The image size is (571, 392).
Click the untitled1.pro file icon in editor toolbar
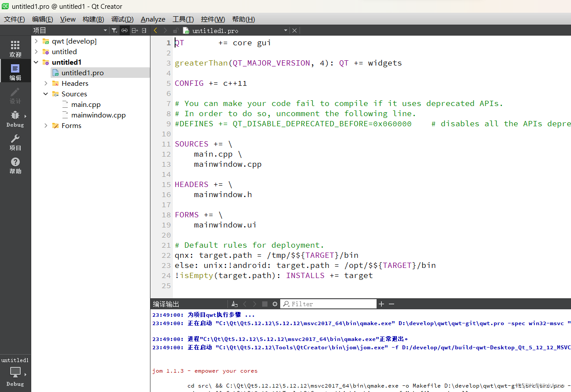[x=186, y=30]
